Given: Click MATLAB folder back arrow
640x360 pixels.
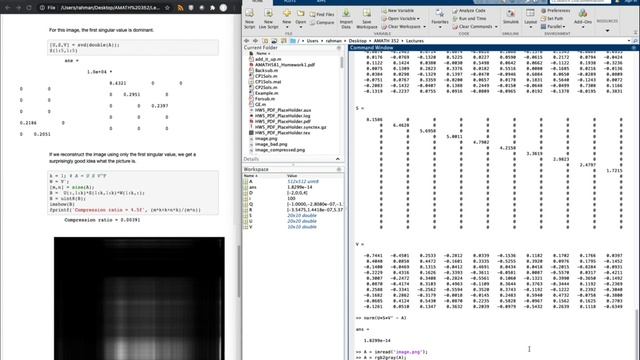Looking at the screenshot, I should (247, 41).
